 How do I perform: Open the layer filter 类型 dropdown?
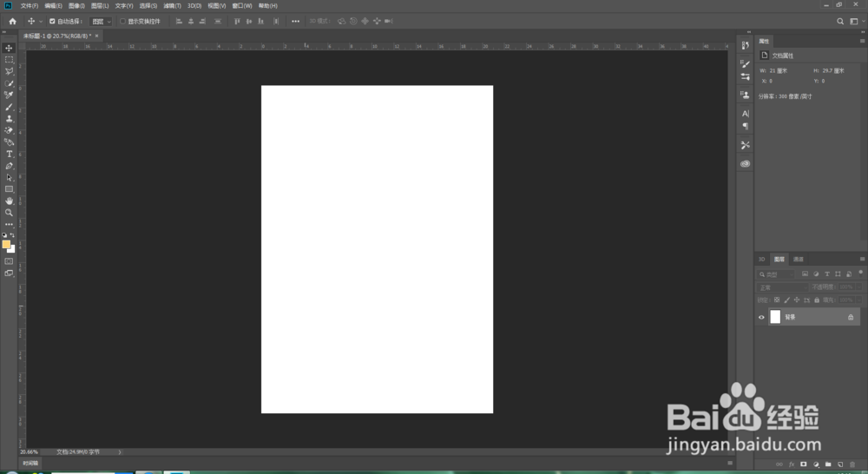click(776, 274)
